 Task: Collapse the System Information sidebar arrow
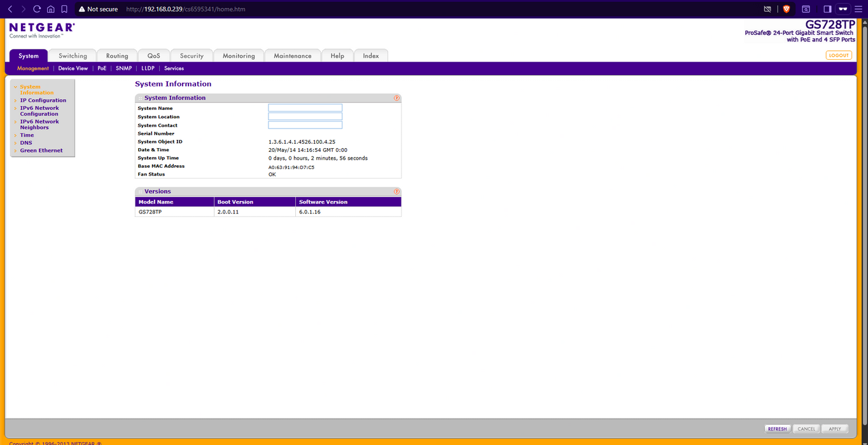pyautogui.click(x=15, y=87)
